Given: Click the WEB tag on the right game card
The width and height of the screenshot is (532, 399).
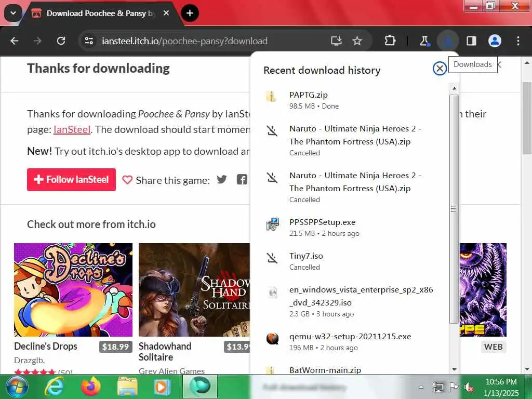Looking at the screenshot, I should [x=494, y=347].
